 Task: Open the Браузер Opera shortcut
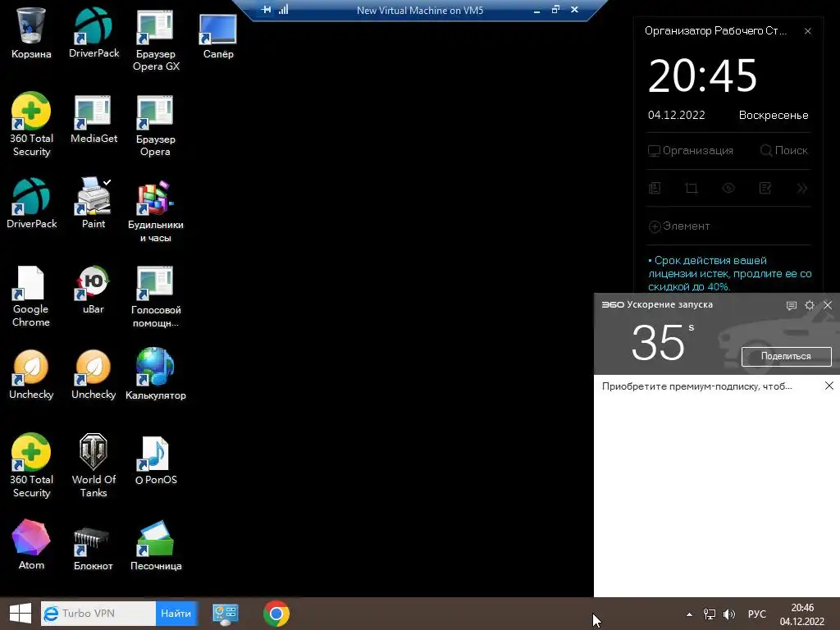(155, 125)
